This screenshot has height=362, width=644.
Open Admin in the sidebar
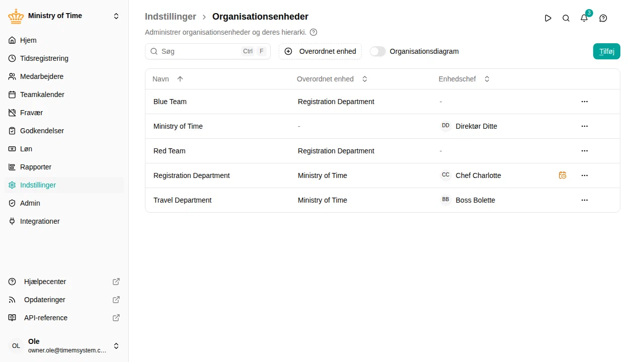point(64,203)
